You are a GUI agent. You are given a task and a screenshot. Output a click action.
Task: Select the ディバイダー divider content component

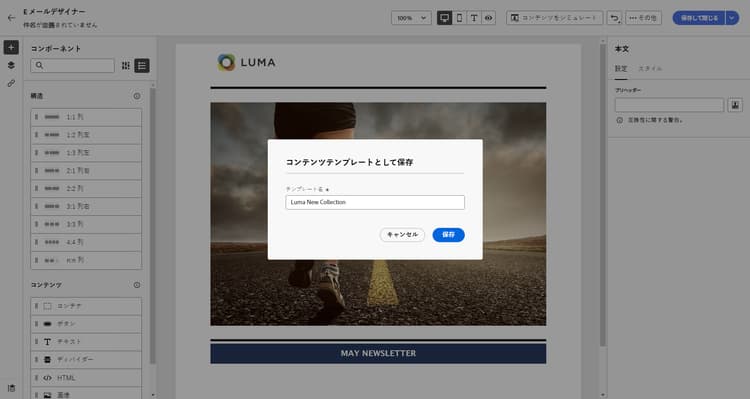pyautogui.click(x=86, y=360)
